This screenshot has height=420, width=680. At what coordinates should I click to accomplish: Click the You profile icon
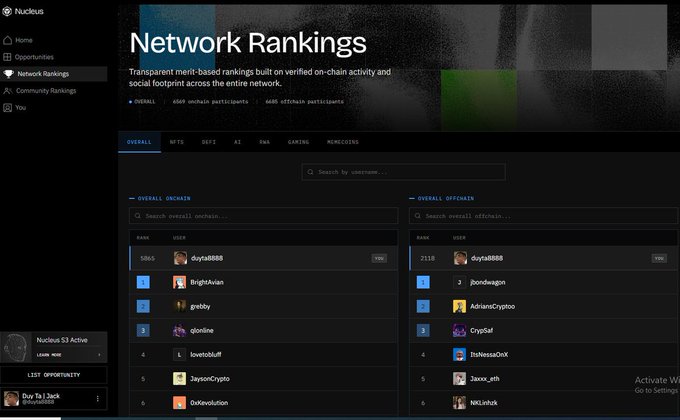pyautogui.click(x=7, y=108)
